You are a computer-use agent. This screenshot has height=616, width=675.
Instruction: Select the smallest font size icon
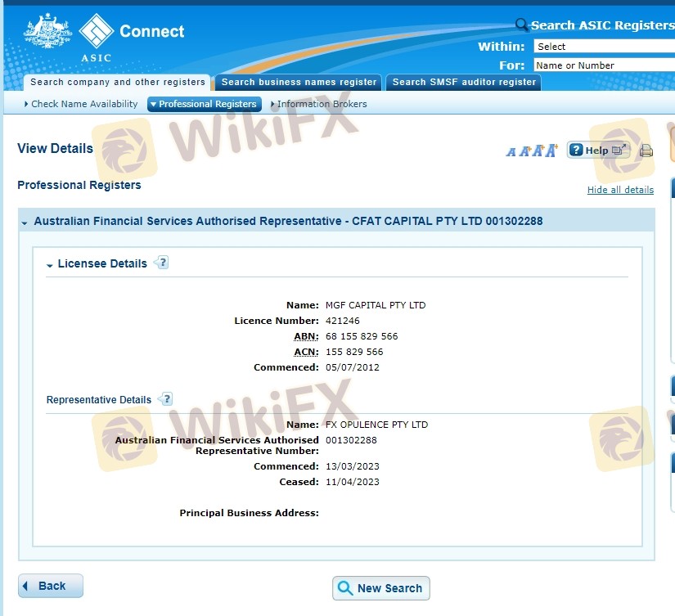511,152
